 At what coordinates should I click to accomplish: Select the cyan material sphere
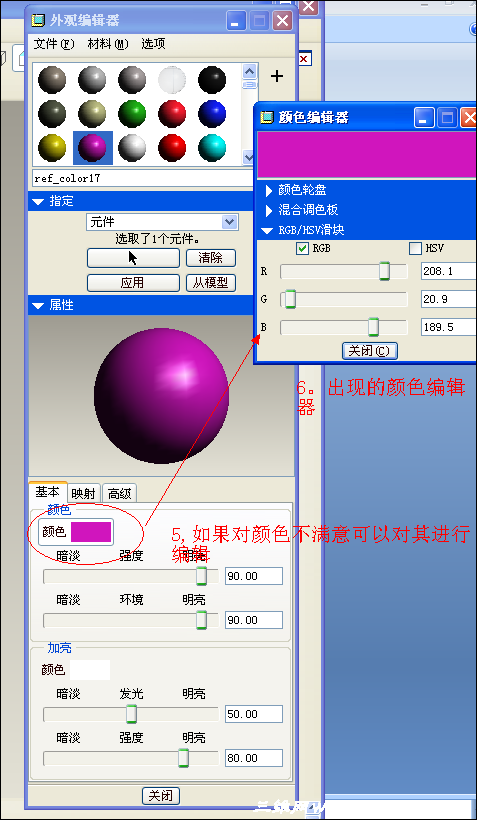(212, 148)
